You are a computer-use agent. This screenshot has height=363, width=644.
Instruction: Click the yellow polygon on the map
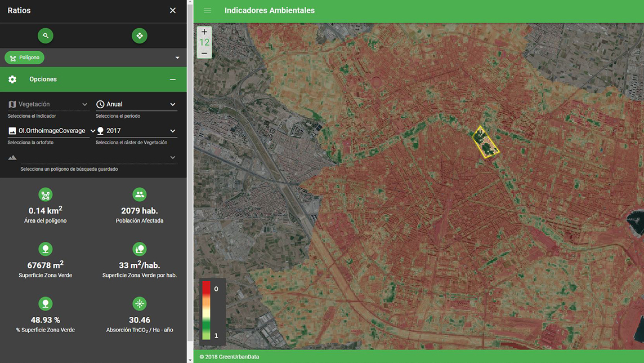pyautogui.click(x=485, y=141)
